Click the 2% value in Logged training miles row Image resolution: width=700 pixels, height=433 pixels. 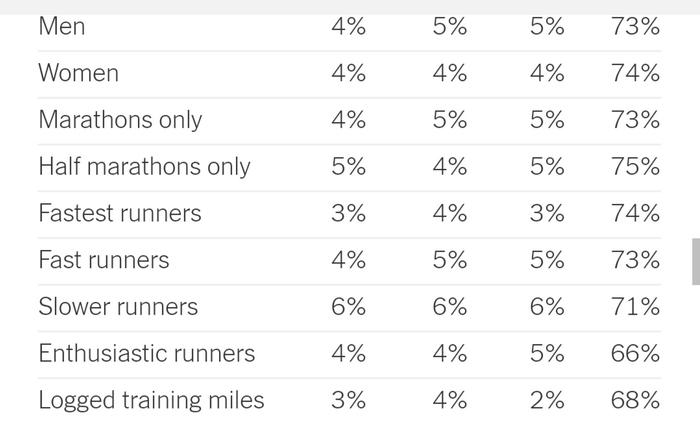point(547,400)
